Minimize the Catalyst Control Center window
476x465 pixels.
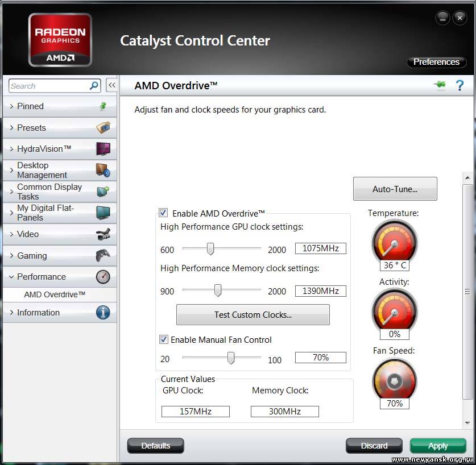point(442,18)
